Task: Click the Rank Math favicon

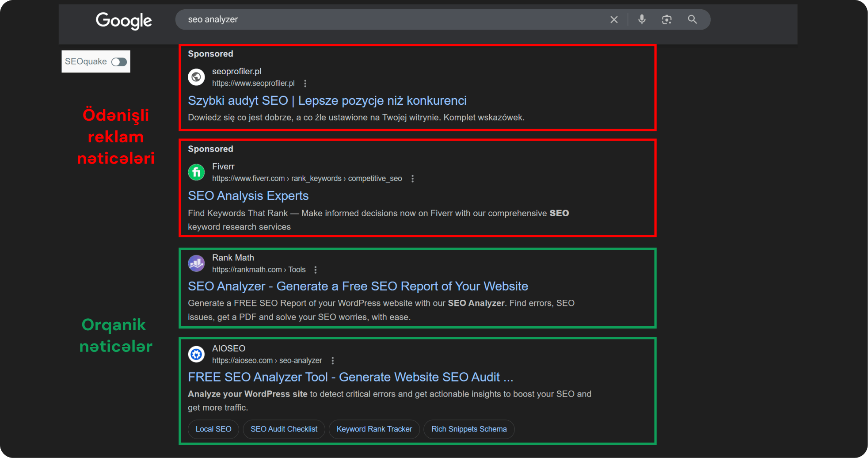Action: pos(196,263)
